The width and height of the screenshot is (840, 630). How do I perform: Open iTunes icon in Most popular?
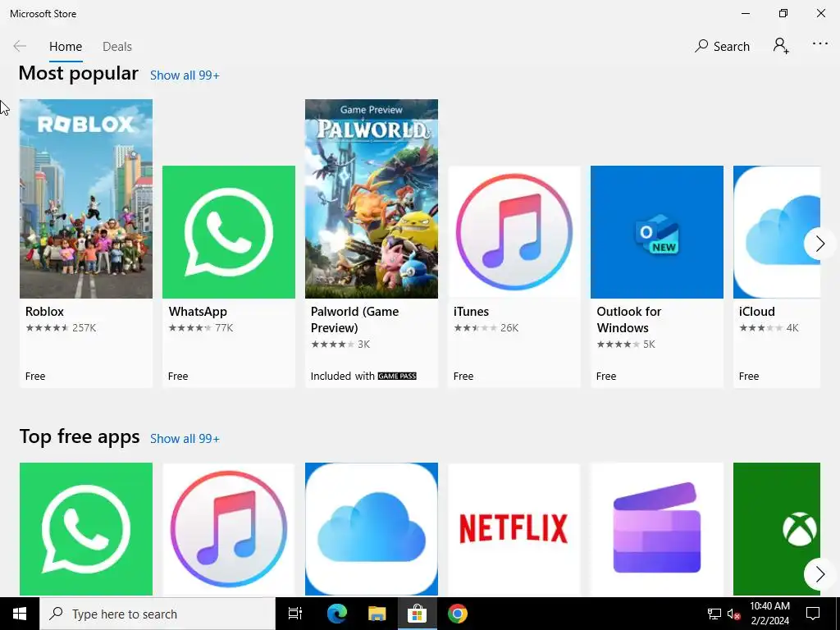pyautogui.click(x=514, y=232)
